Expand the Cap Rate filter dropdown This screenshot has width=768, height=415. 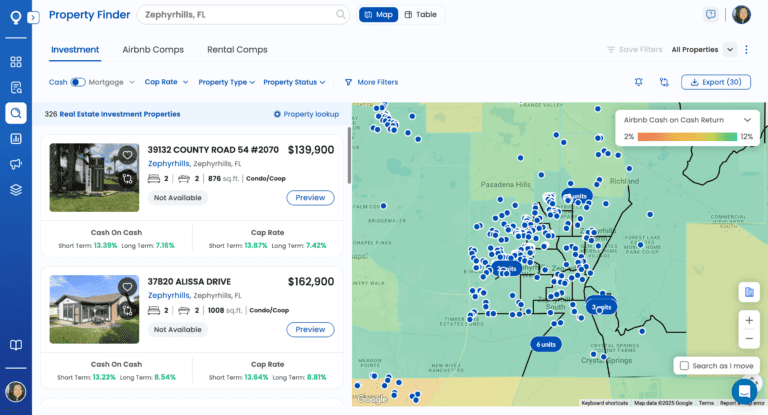(165, 82)
